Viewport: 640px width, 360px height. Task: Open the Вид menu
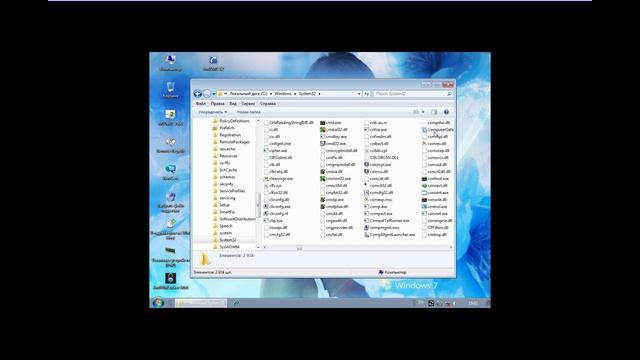click(233, 104)
